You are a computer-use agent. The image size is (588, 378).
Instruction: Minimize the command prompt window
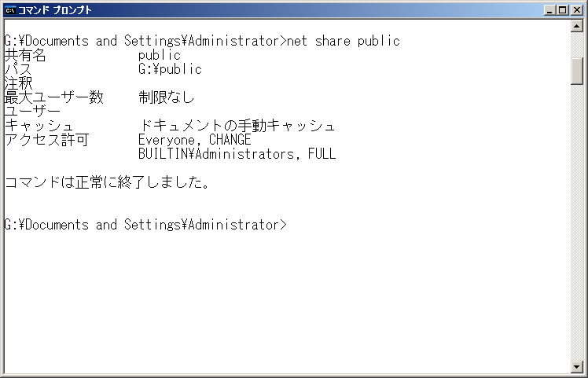click(550, 10)
